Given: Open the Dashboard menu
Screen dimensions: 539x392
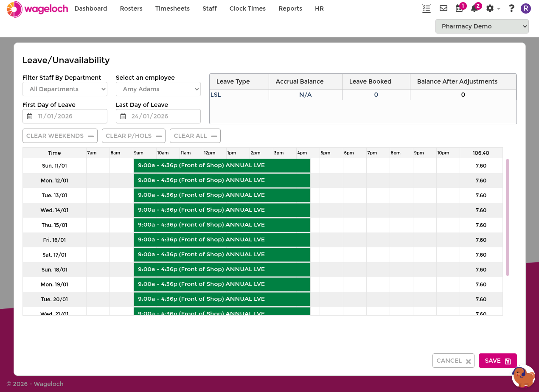Looking at the screenshot, I should pos(91,8).
